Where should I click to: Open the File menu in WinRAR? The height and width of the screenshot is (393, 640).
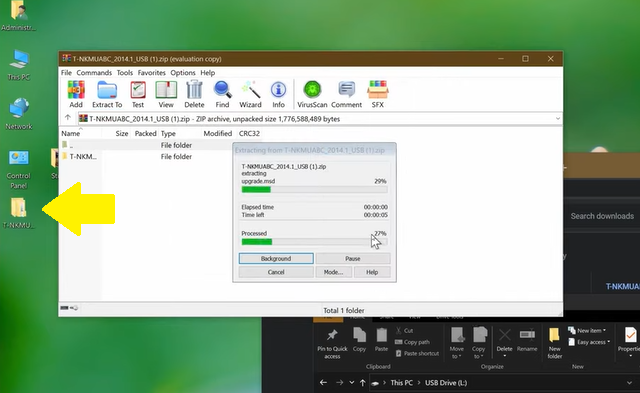(66, 73)
